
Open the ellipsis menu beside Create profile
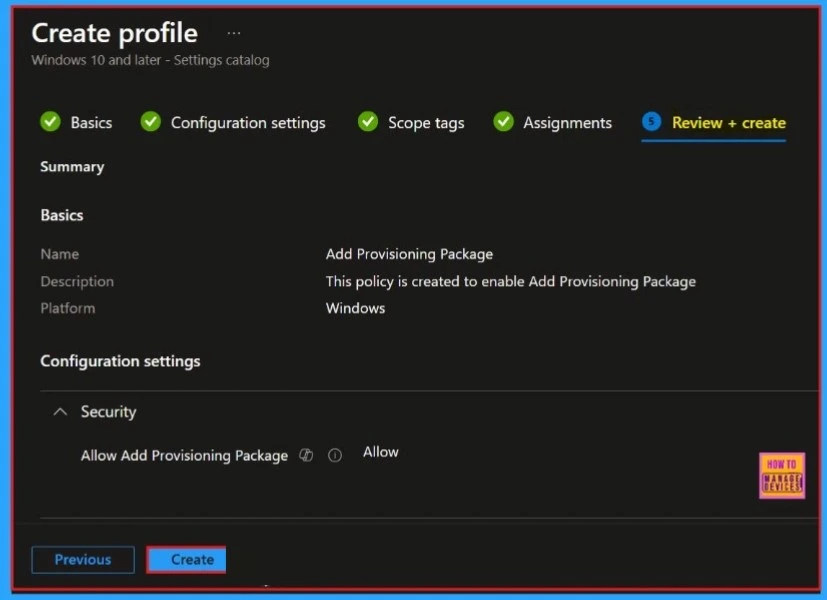234,33
